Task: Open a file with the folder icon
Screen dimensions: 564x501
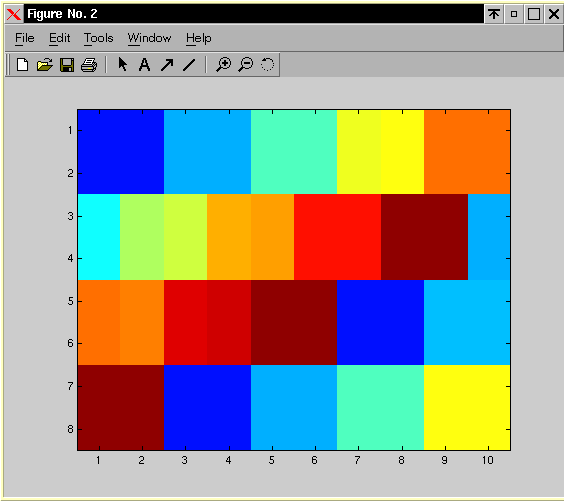Action: click(45, 65)
